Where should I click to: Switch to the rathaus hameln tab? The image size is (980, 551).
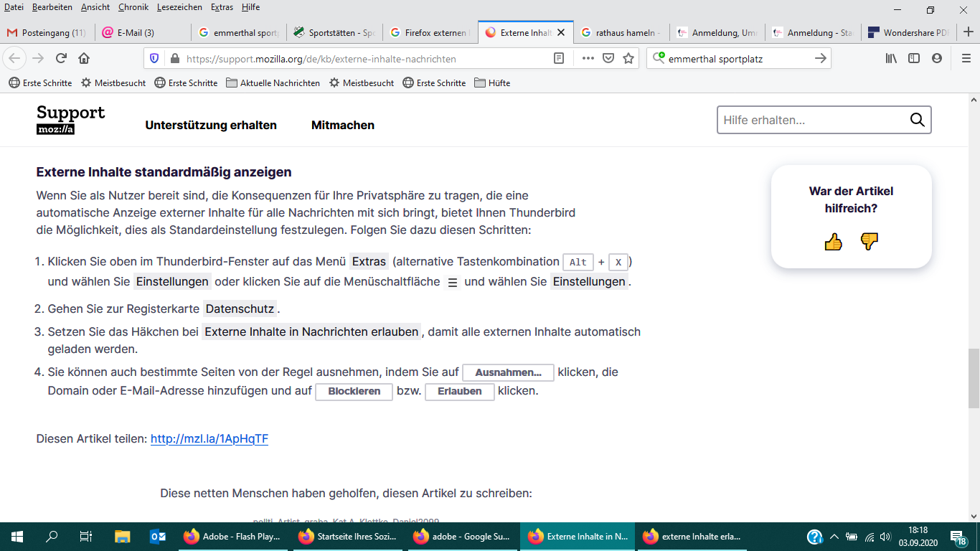(x=621, y=32)
